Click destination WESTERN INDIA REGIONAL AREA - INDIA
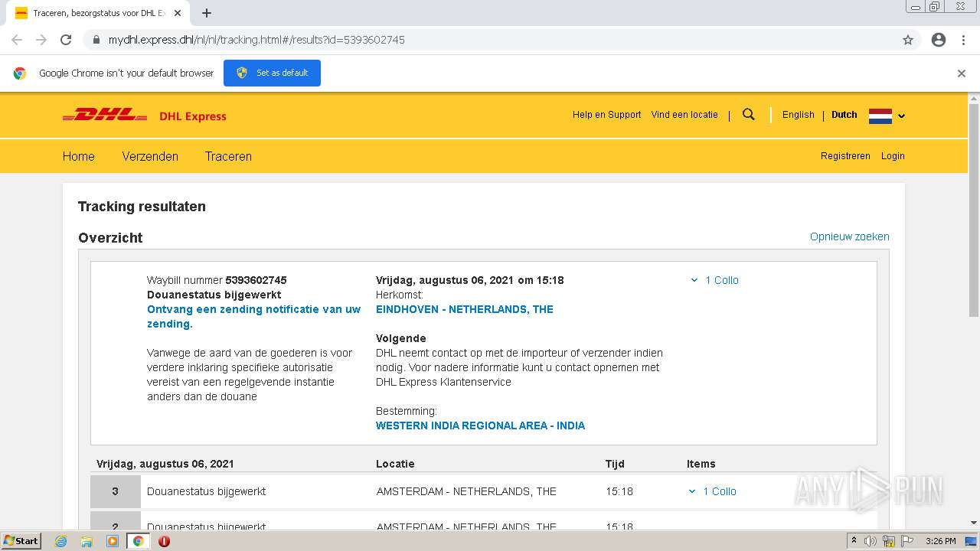 click(480, 425)
